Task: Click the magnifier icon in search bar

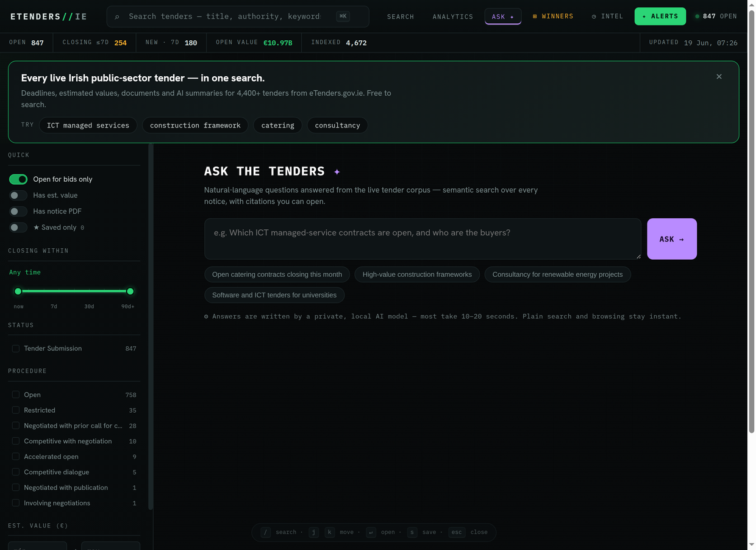Action: (x=117, y=16)
